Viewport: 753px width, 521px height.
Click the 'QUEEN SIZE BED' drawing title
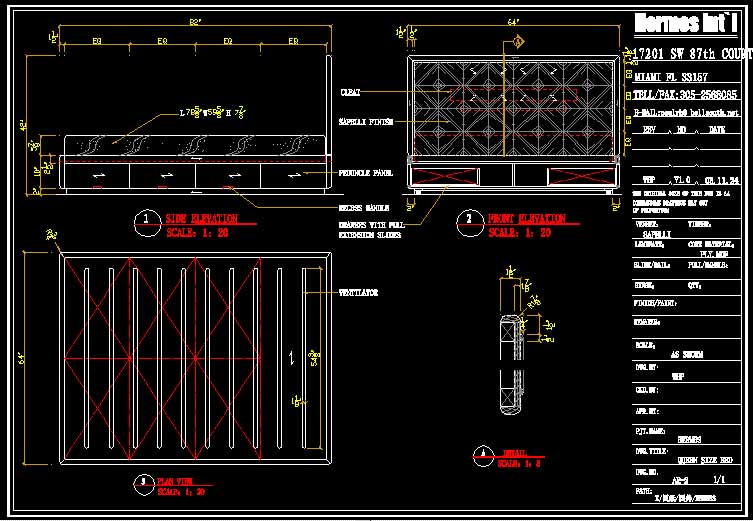coord(704,460)
